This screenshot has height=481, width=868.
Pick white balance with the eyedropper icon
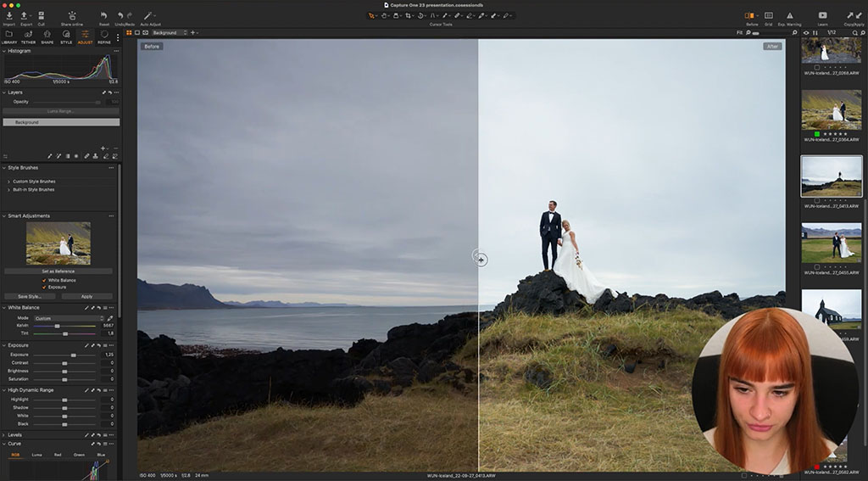click(110, 318)
